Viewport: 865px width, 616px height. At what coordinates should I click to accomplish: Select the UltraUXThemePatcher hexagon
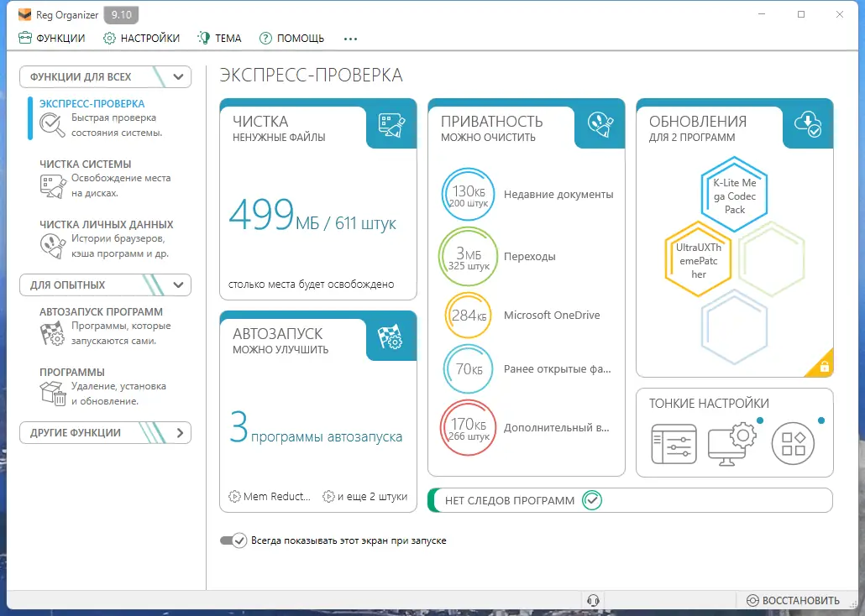point(699,260)
